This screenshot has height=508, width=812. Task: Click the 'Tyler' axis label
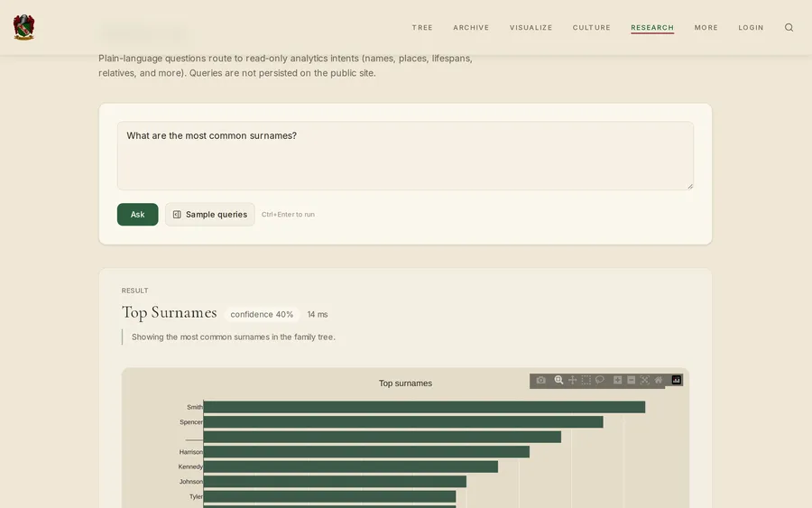tap(196, 496)
